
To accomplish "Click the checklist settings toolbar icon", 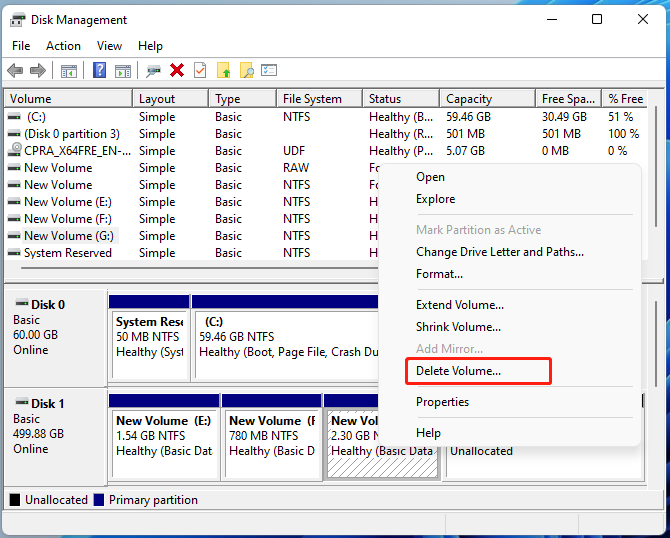I will coord(269,70).
